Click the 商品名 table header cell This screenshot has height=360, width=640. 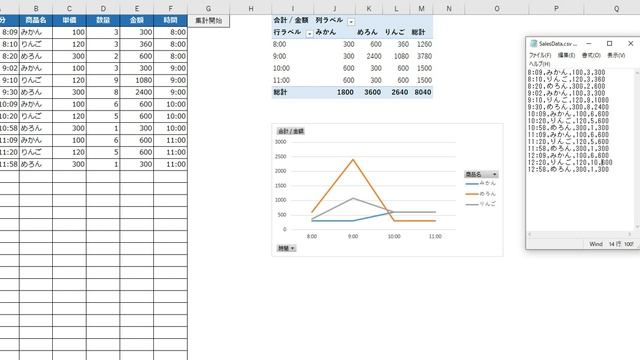(36, 20)
